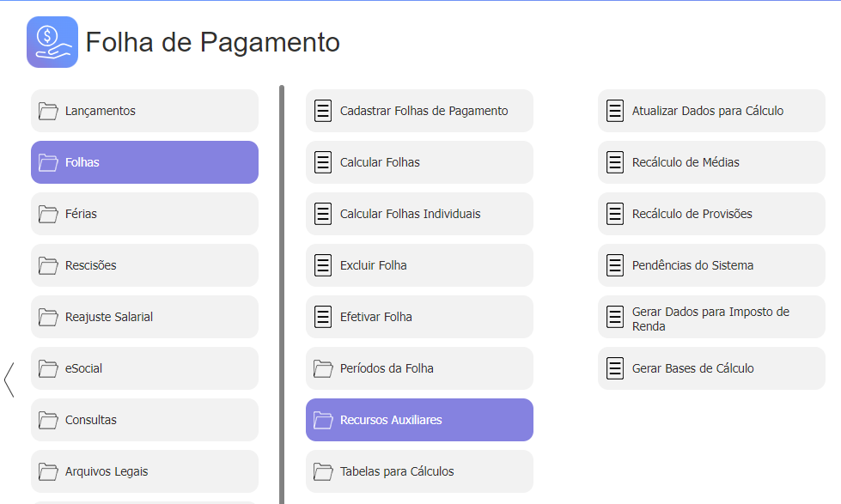Click the folder icon beside Períodos da Folha
841x504 pixels.
coord(323,368)
